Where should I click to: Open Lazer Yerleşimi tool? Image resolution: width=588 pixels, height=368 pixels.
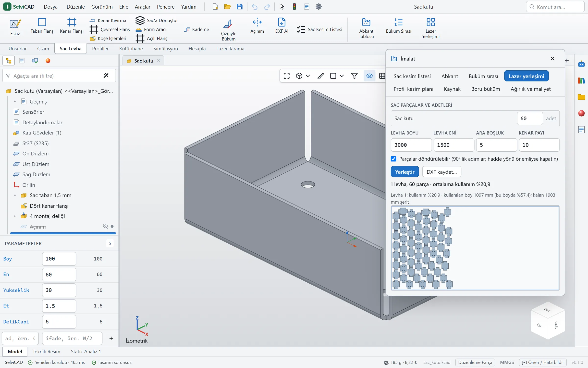430,28
